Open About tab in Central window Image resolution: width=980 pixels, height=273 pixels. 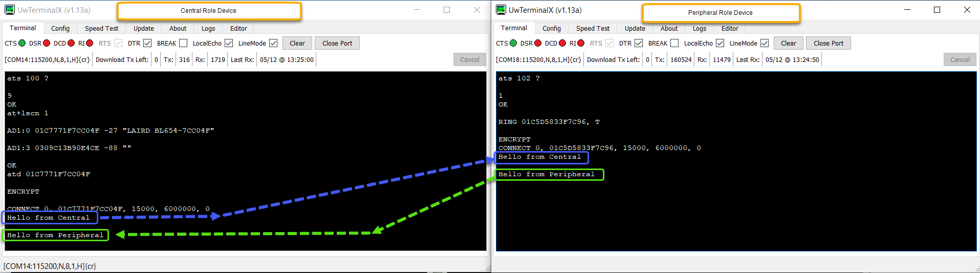[x=178, y=29]
